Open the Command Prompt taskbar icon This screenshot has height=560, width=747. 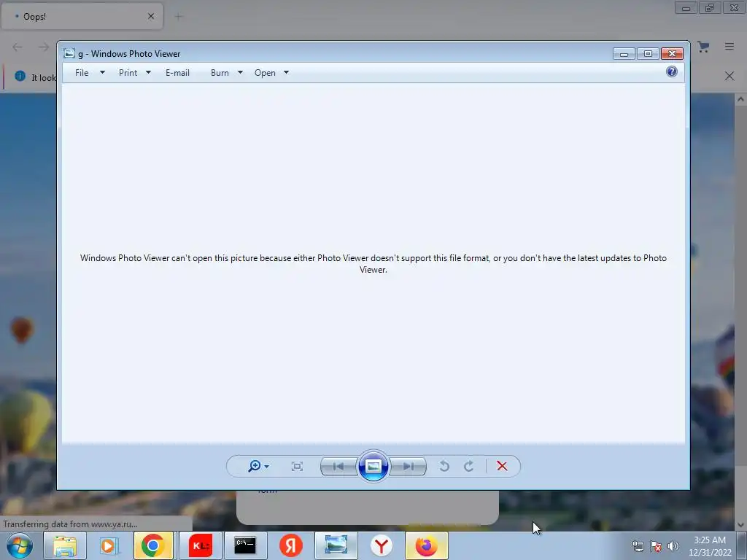245,545
